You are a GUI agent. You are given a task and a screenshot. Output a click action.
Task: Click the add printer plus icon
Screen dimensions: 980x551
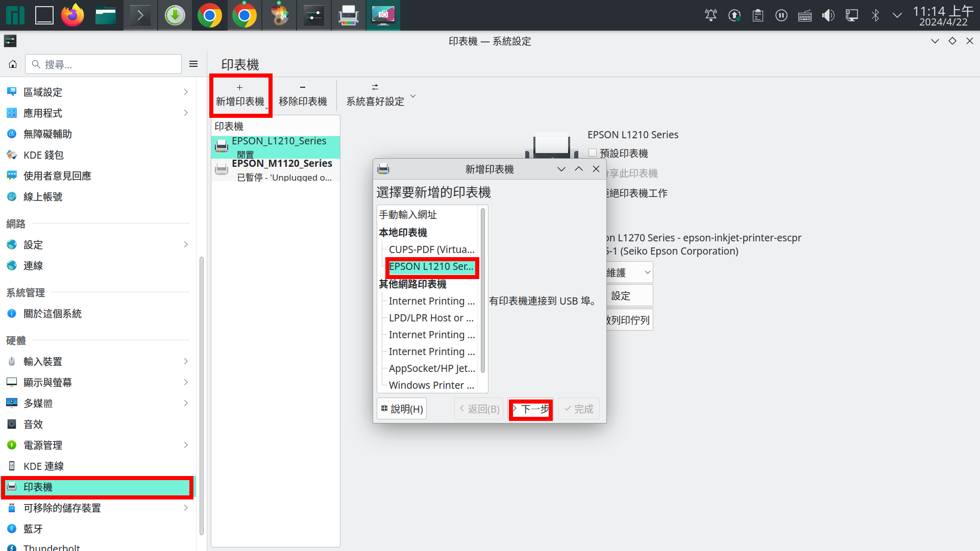239,88
